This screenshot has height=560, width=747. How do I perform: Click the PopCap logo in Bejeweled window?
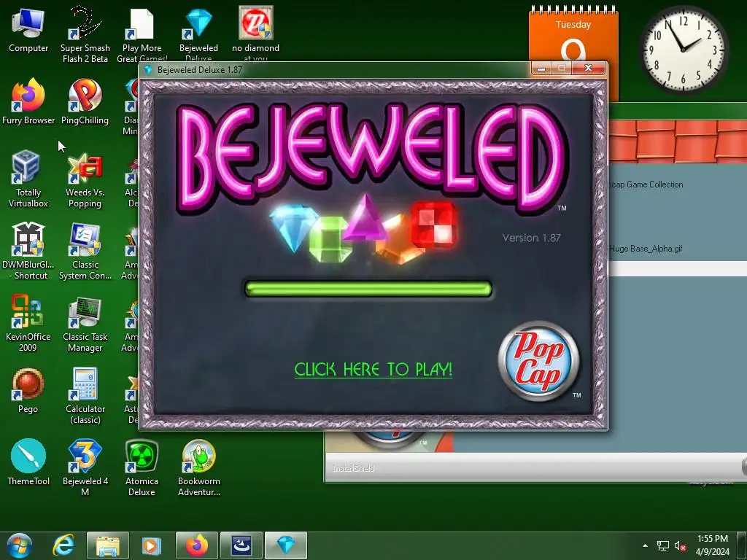[x=539, y=361]
